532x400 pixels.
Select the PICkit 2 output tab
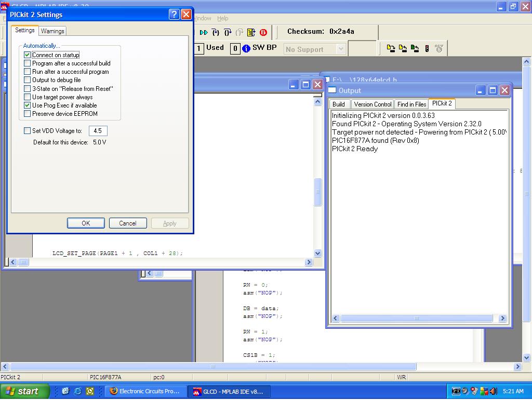tap(442, 103)
